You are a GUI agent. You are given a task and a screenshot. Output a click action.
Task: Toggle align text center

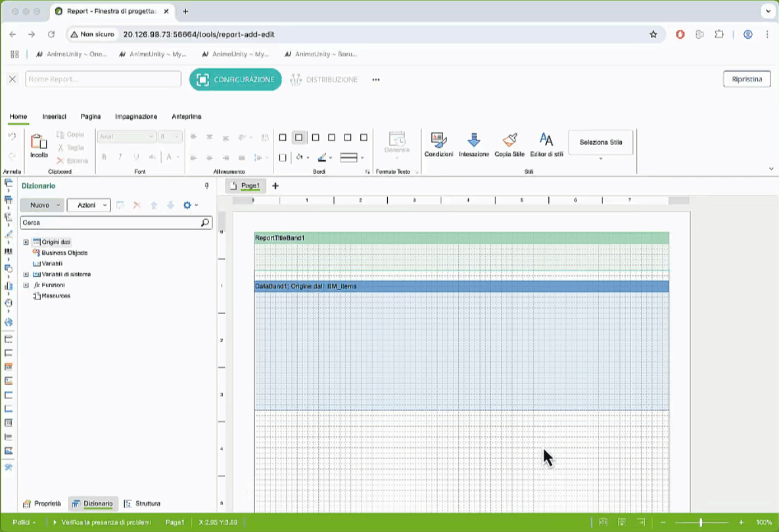click(210, 158)
